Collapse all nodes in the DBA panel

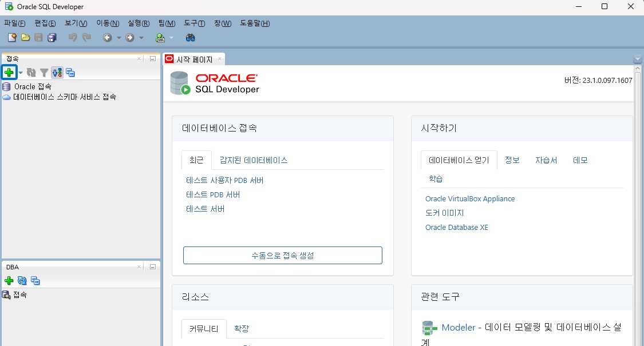coord(35,281)
